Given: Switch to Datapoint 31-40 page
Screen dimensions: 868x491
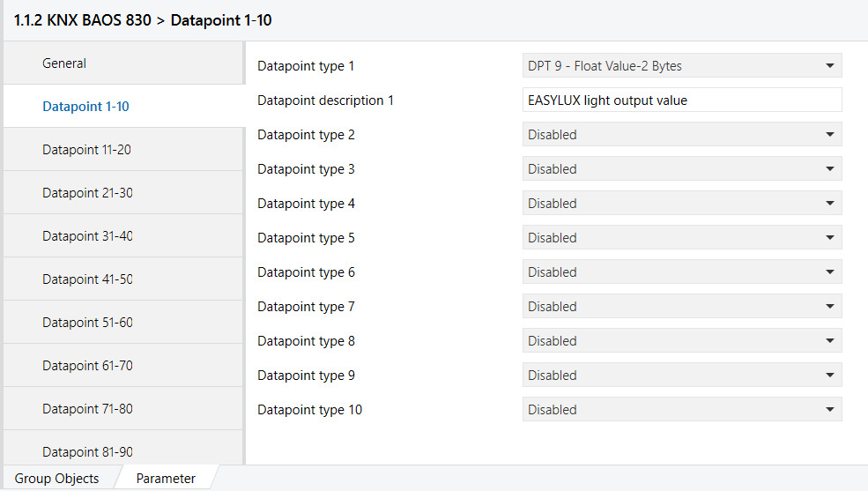Looking at the screenshot, I should (87, 236).
